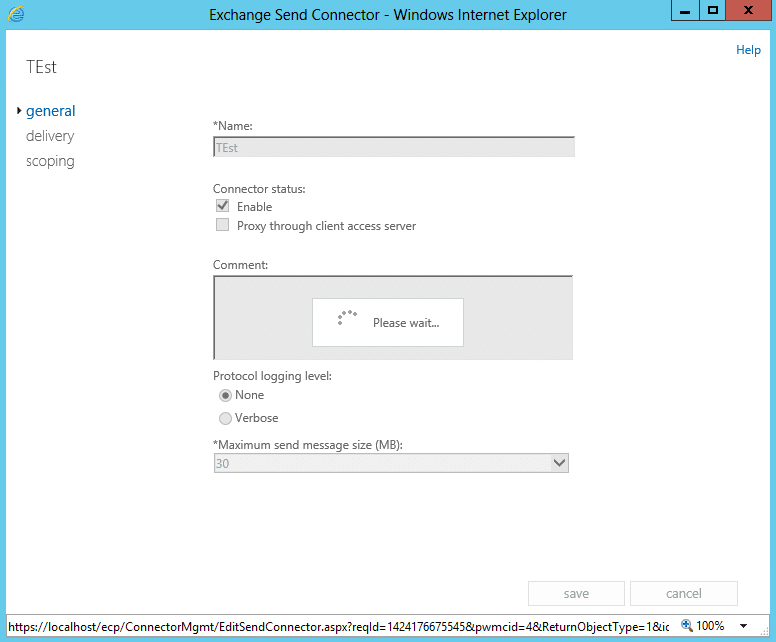
Task: Close the Exchange Send Connector window
Action: pyautogui.click(x=748, y=10)
